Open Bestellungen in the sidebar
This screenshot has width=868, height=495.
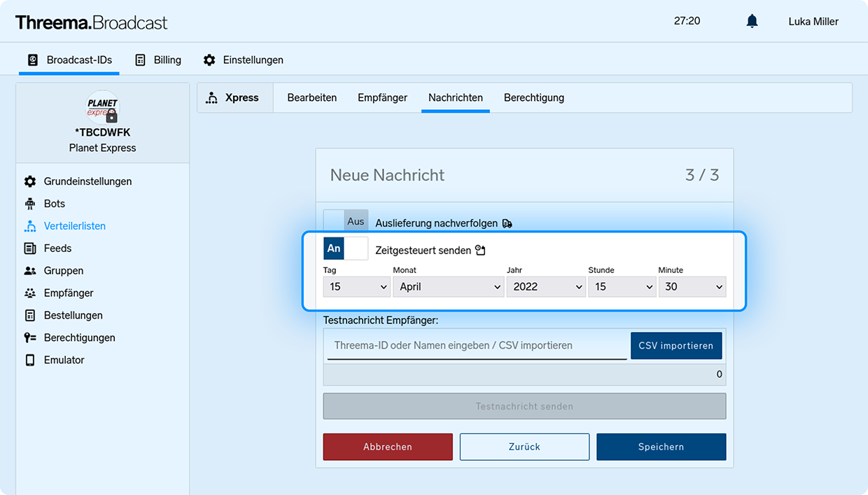73,315
